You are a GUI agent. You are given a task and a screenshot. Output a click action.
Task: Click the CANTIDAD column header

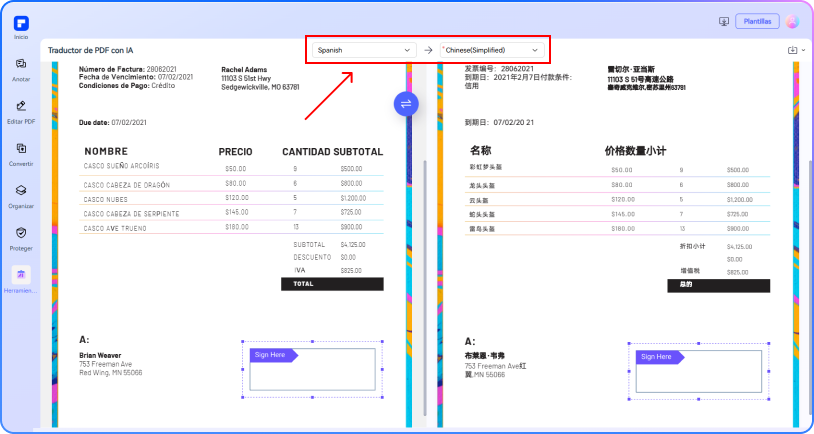pyautogui.click(x=306, y=152)
